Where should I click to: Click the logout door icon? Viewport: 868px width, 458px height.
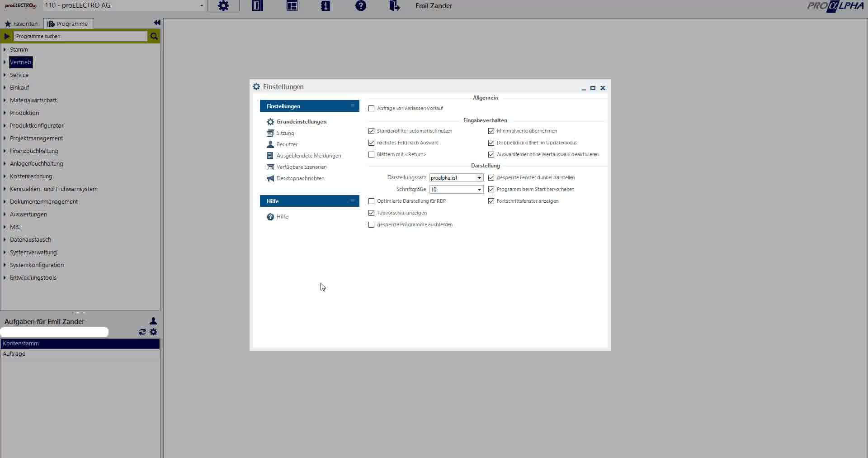(395, 6)
